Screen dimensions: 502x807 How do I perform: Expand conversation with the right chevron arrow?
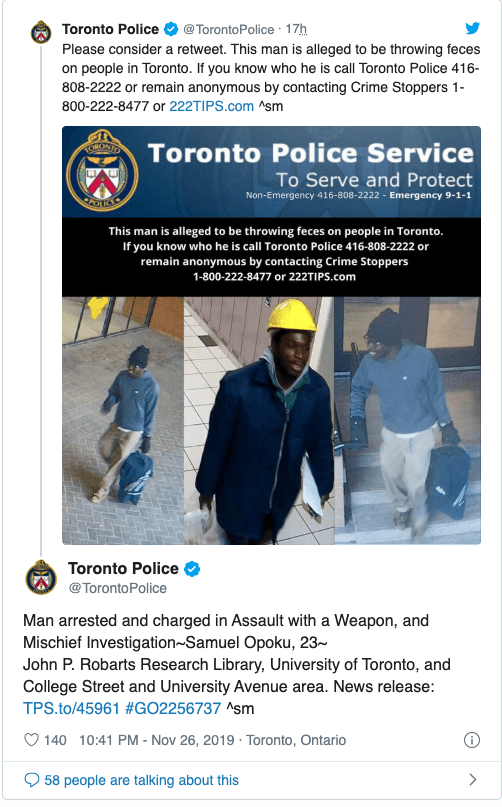pyautogui.click(x=473, y=780)
